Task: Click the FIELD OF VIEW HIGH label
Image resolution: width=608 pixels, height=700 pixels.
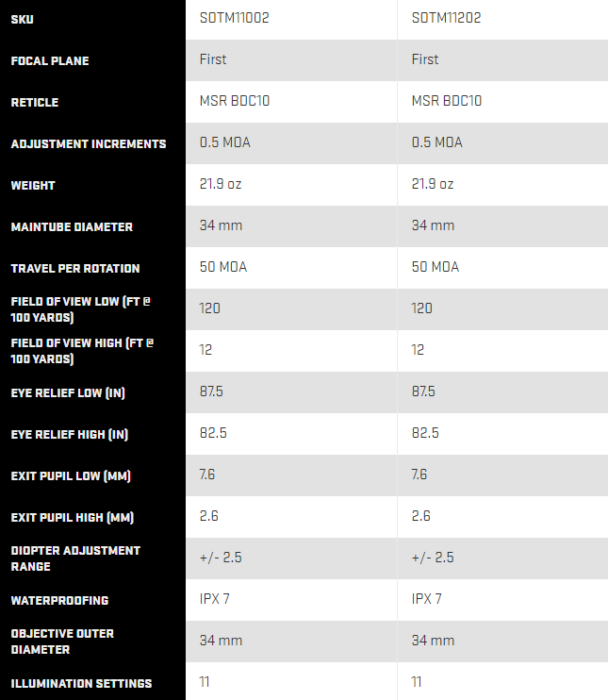Action: pos(82,351)
